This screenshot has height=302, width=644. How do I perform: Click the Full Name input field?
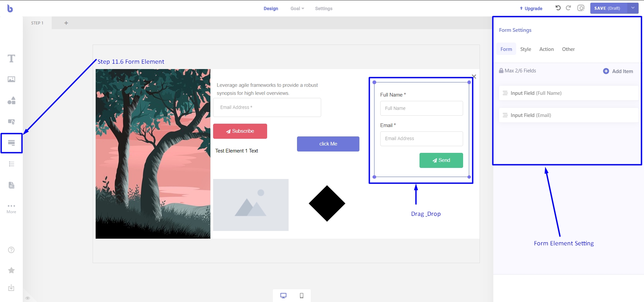422,108
